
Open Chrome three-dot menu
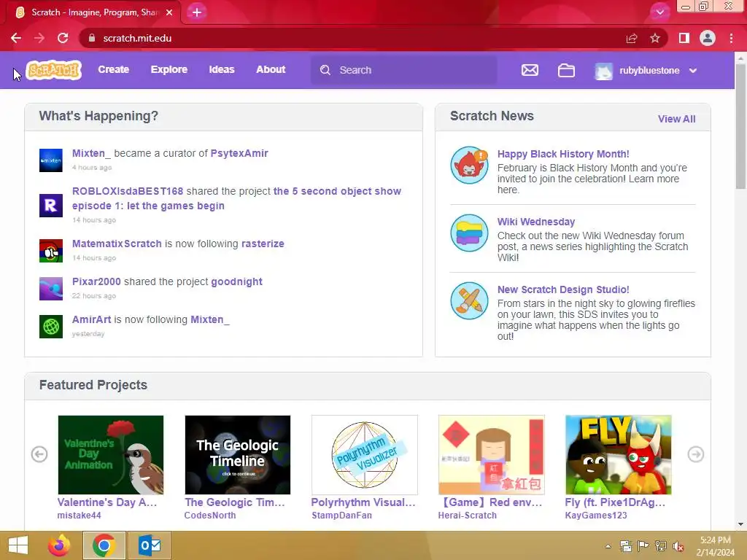tap(731, 38)
